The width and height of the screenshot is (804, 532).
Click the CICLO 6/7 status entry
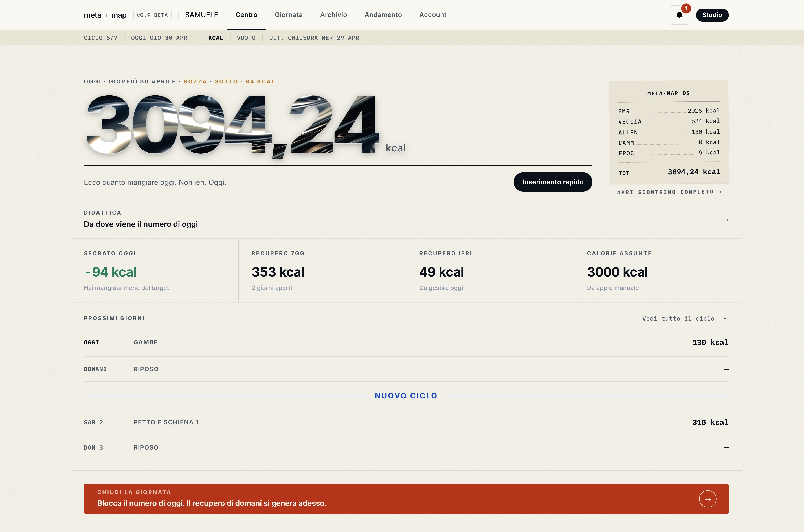point(101,38)
